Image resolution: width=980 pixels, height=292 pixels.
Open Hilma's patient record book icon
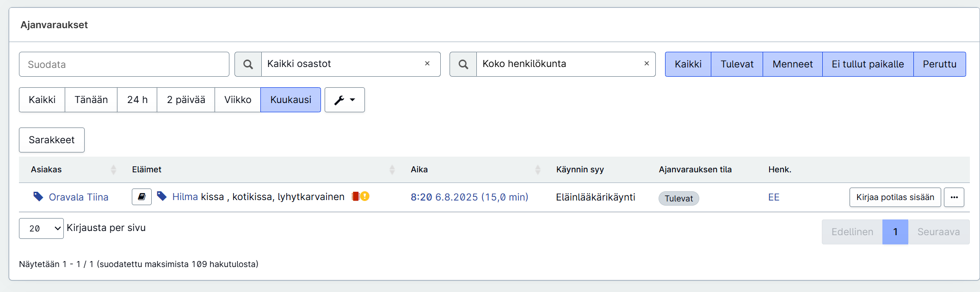[x=142, y=197]
